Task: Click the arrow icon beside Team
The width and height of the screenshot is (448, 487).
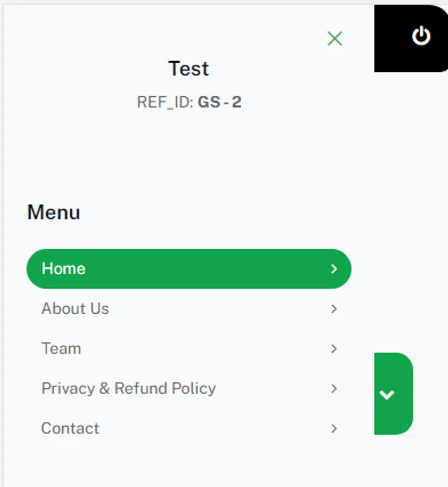Action: click(334, 349)
